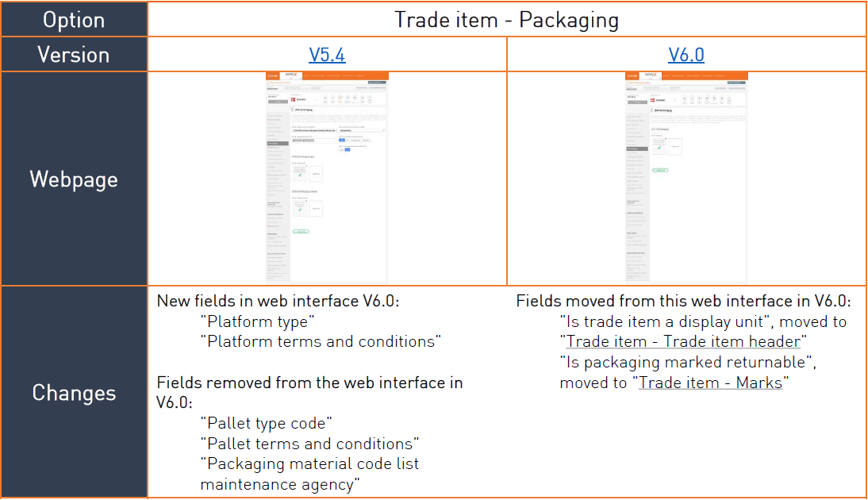Click the V5.4 webpage screenshot thumbnail

pos(327,178)
